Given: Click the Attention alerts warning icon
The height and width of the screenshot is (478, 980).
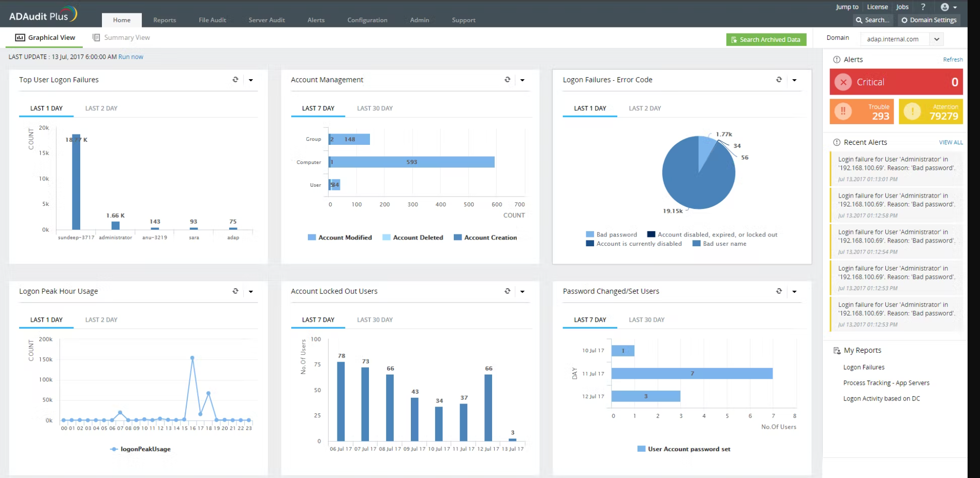Looking at the screenshot, I should [x=912, y=111].
